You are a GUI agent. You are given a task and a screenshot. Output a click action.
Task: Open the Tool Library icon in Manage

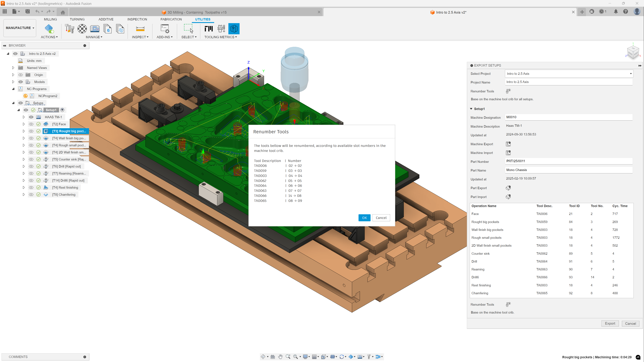coord(69,29)
